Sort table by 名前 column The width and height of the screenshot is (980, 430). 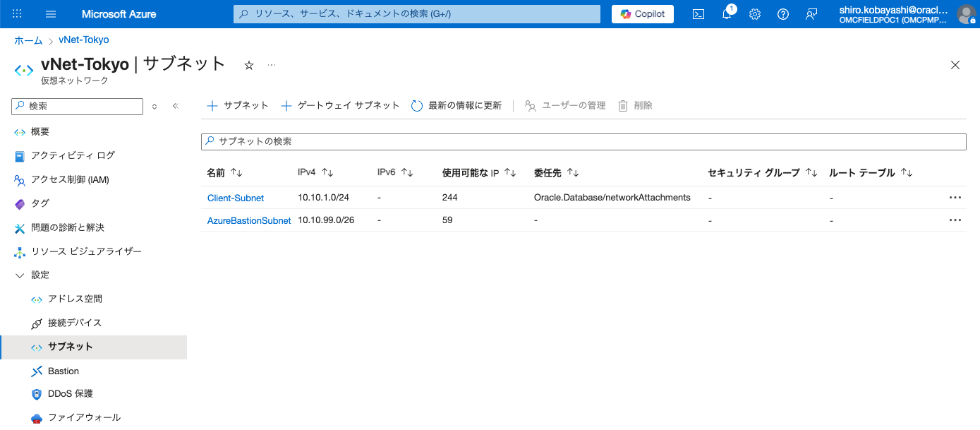224,173
